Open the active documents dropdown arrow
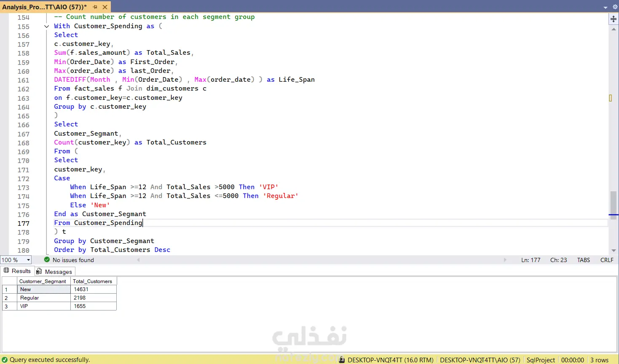Viewport: 619px width, 364px height. pyautogui.click(x=606, y=7)
